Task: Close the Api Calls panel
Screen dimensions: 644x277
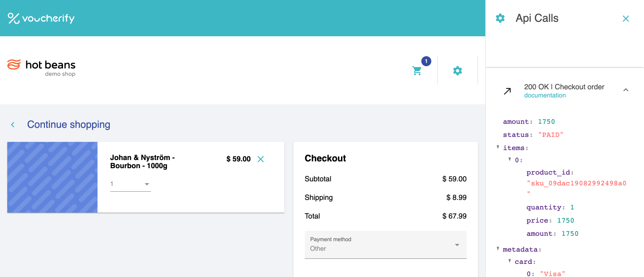Action: tap(626, 19)
